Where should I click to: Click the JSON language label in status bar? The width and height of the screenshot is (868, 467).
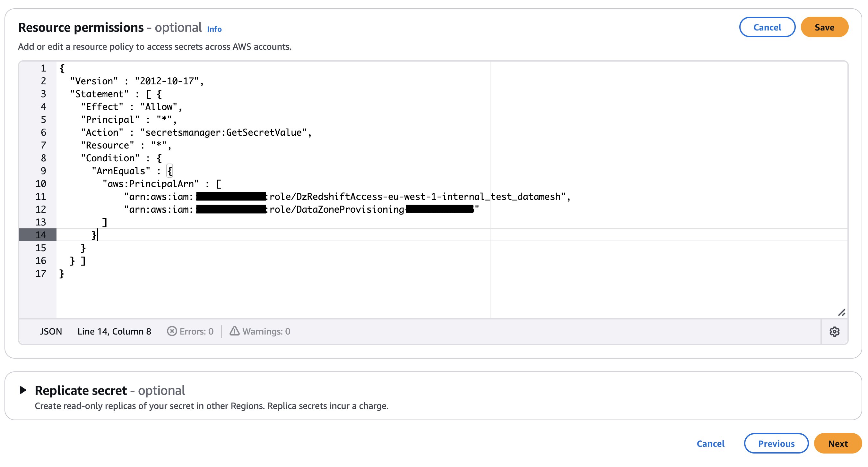(x=51, y=332)
